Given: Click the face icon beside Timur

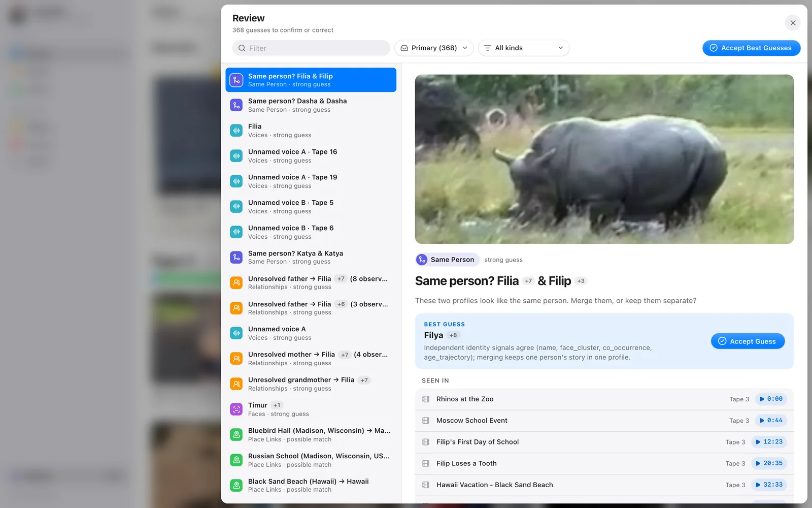Looking at the screenshot, I should click(236, 409).
